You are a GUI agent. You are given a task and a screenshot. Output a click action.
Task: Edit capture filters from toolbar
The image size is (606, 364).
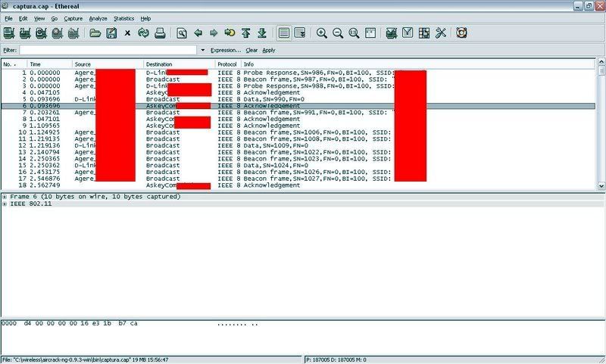392,33
